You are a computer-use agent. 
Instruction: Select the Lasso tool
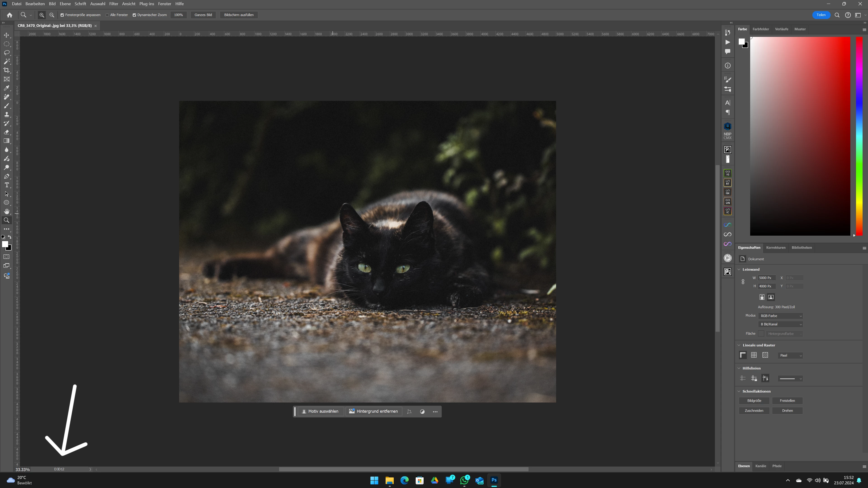pyautogui.click(x=6, y=52)
